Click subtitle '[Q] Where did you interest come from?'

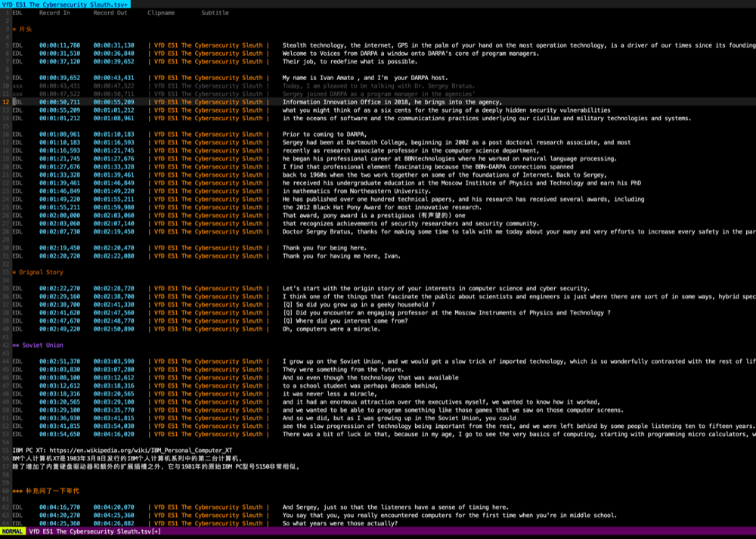point(345,321)
